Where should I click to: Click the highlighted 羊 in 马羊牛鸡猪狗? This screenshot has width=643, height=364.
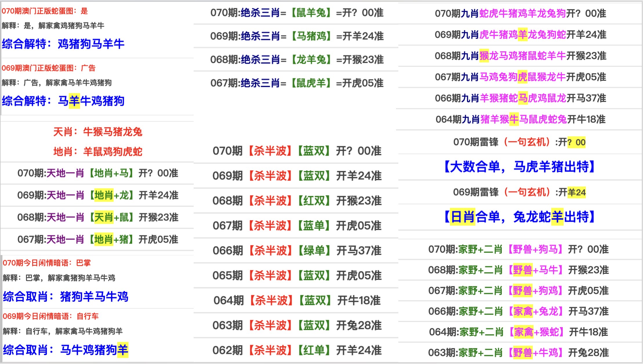point(74,101)
